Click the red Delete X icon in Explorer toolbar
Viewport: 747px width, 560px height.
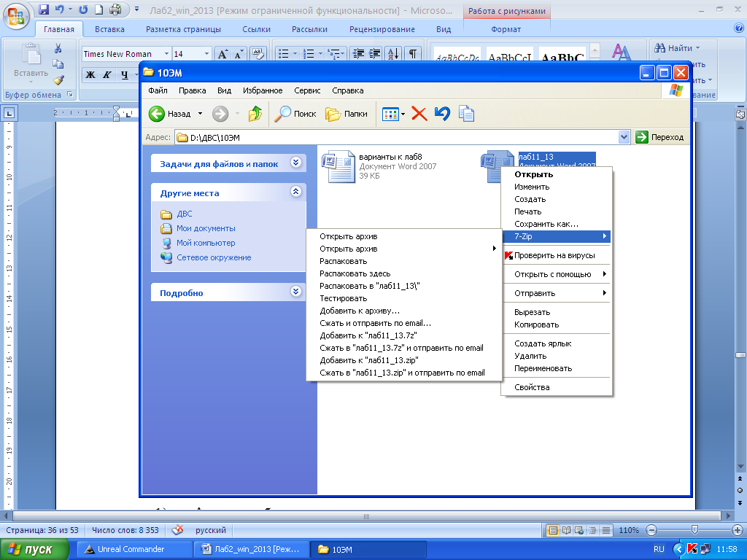coord(419,114)
